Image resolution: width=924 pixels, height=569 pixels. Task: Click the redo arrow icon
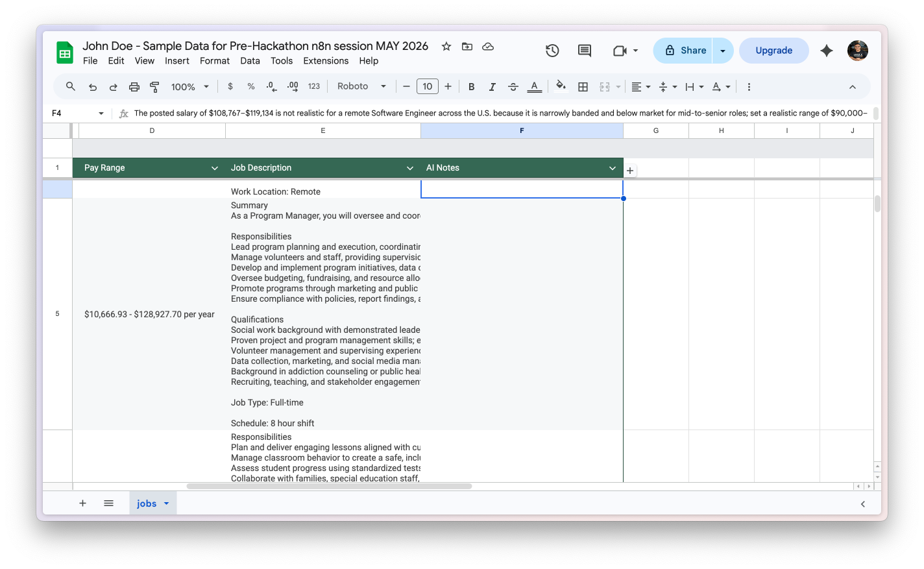pyautogui.click(x=113, y=87)
